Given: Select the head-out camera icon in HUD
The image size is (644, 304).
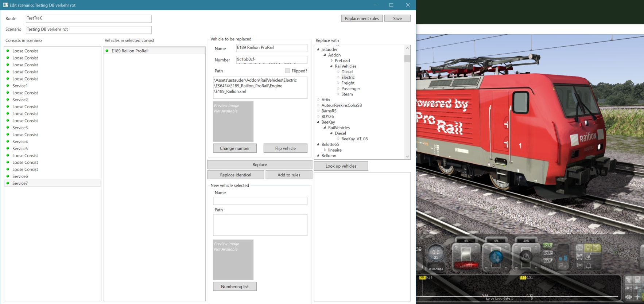Looking at the screenshot, I should coord(629,279).
